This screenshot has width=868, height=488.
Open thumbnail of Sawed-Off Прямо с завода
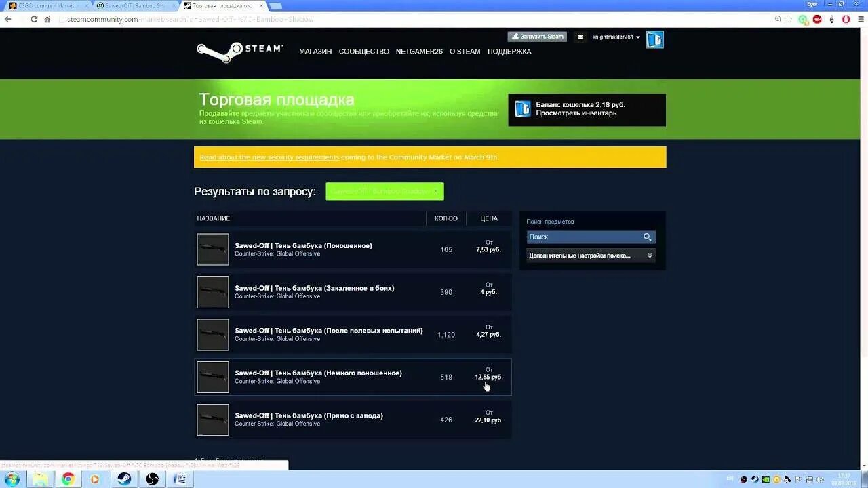tap(213, 420)
